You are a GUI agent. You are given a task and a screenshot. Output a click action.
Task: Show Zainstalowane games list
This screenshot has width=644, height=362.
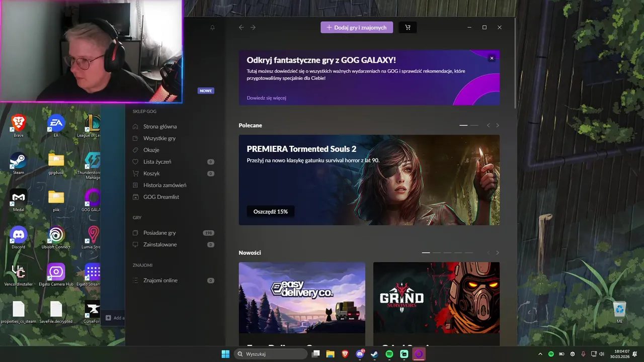tap(160, 244)
